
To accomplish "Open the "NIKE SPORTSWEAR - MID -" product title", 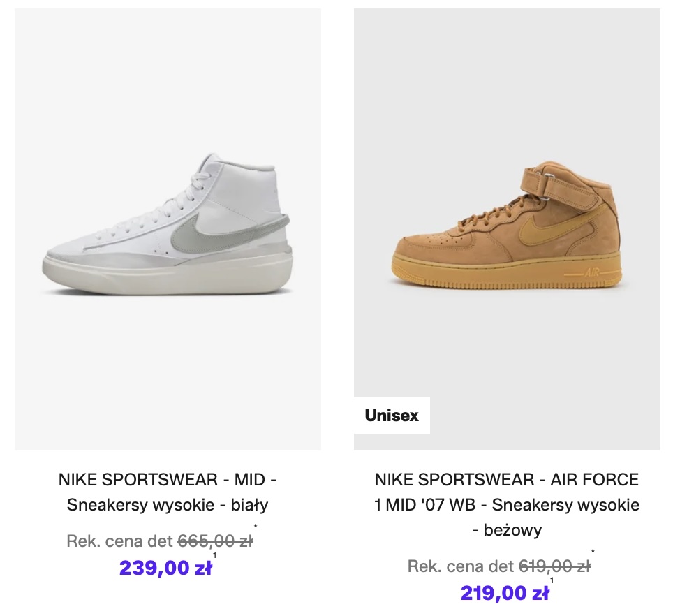I will [x=168, y=480].
